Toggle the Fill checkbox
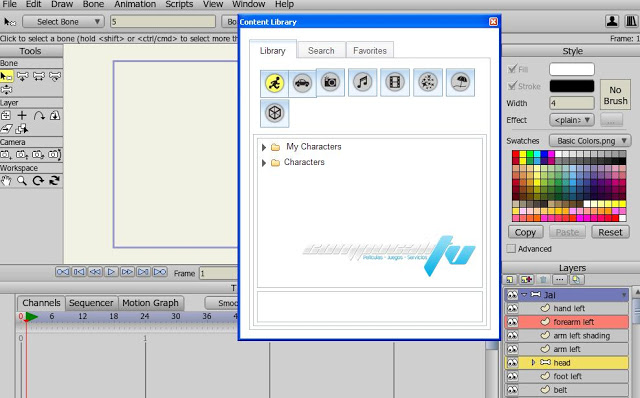The image size is (640, 398). (512, 69)
